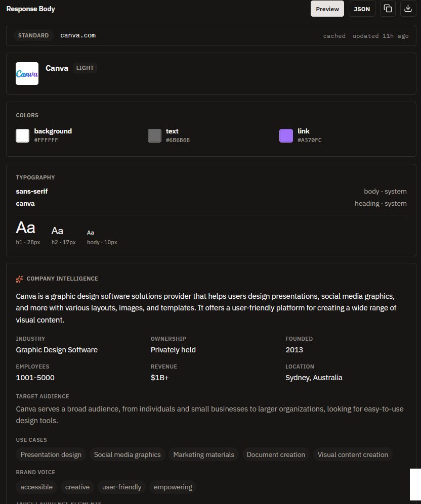Switch to the JSON tab
The height and width of the screenshot is (504, 421).
pyautogui.click(x=362, y=9)
